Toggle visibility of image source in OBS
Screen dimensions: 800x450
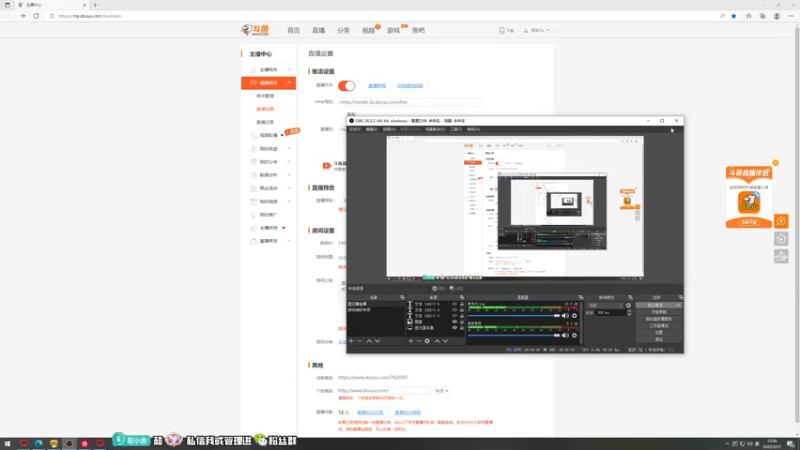[x=455, y=322]
